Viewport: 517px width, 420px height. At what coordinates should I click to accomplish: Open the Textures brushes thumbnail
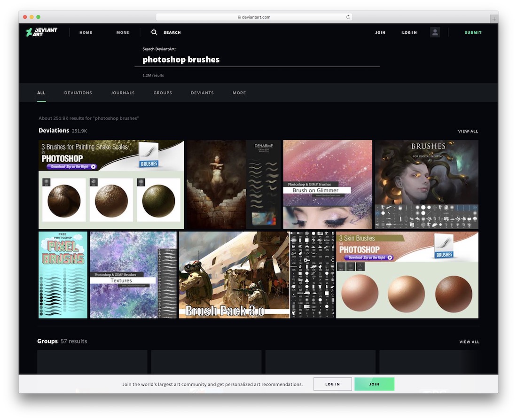[x=133, y=275]
